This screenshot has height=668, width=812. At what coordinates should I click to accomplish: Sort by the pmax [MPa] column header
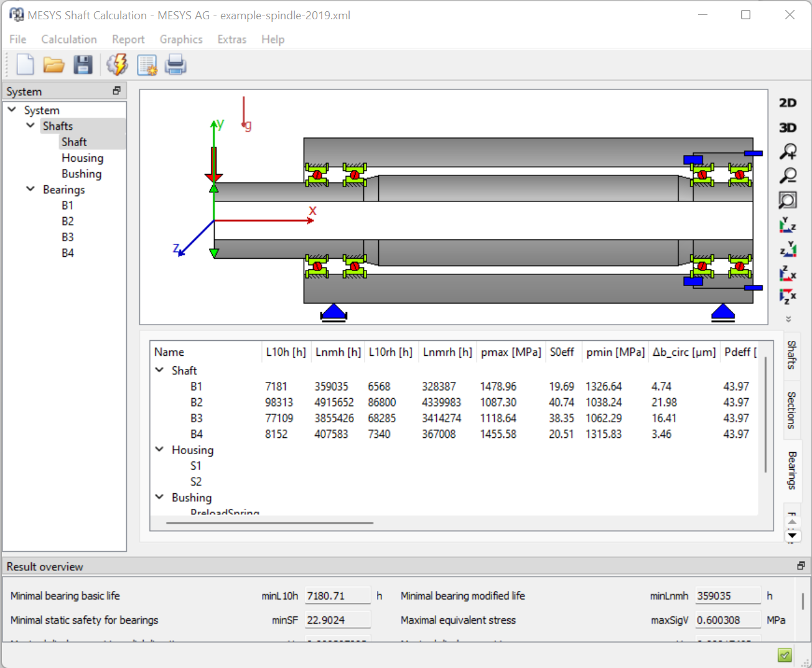510,352
